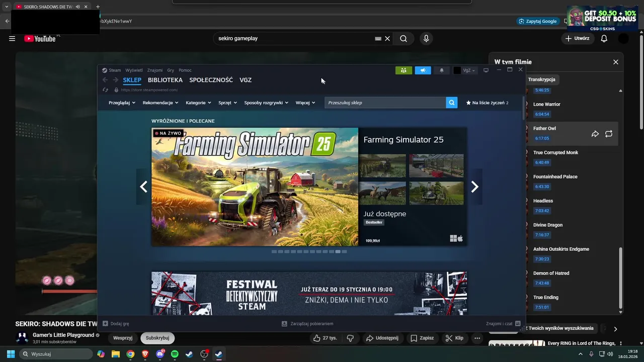Share the Father Owl chapter
The height and width of the screenshot is (362, 644).
tap(595, 134)
